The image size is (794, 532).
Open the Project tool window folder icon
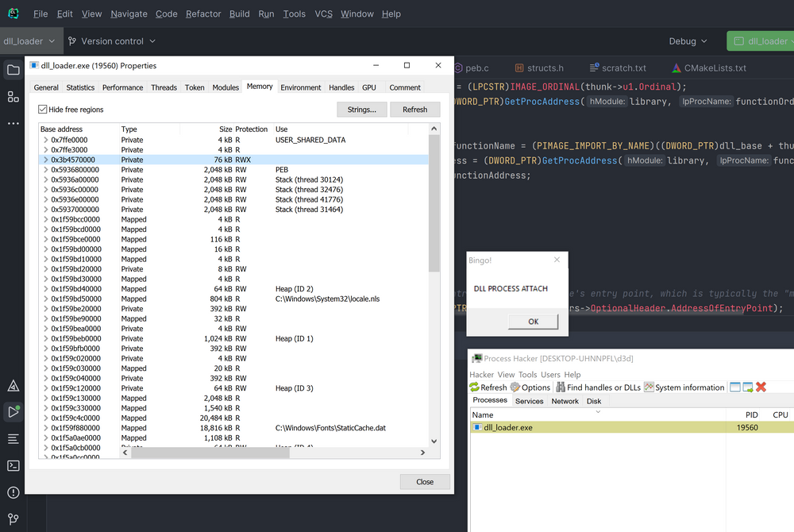pyautogui.click(x=13, y=70)
